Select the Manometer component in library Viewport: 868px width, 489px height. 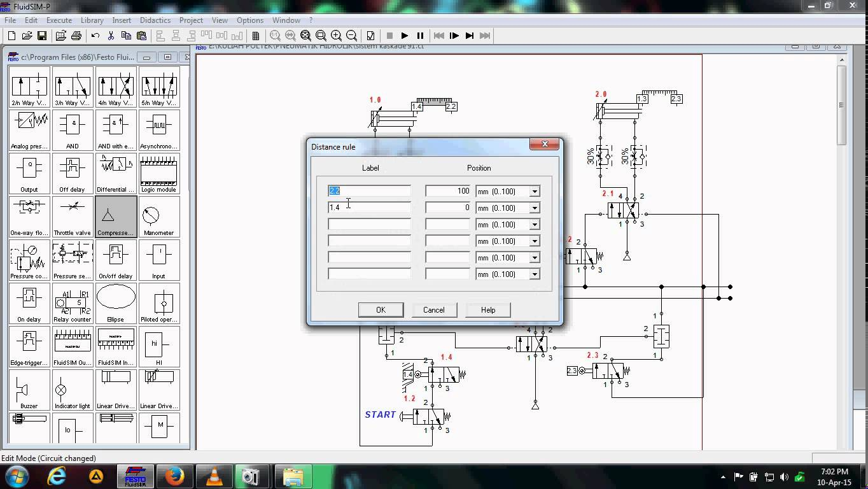(x=159, y=216)
